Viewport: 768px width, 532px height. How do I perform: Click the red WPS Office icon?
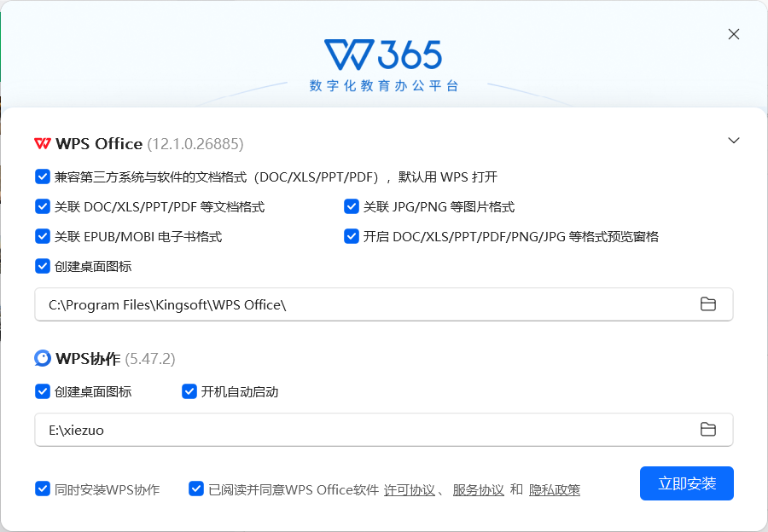click(x=43, y=144)
